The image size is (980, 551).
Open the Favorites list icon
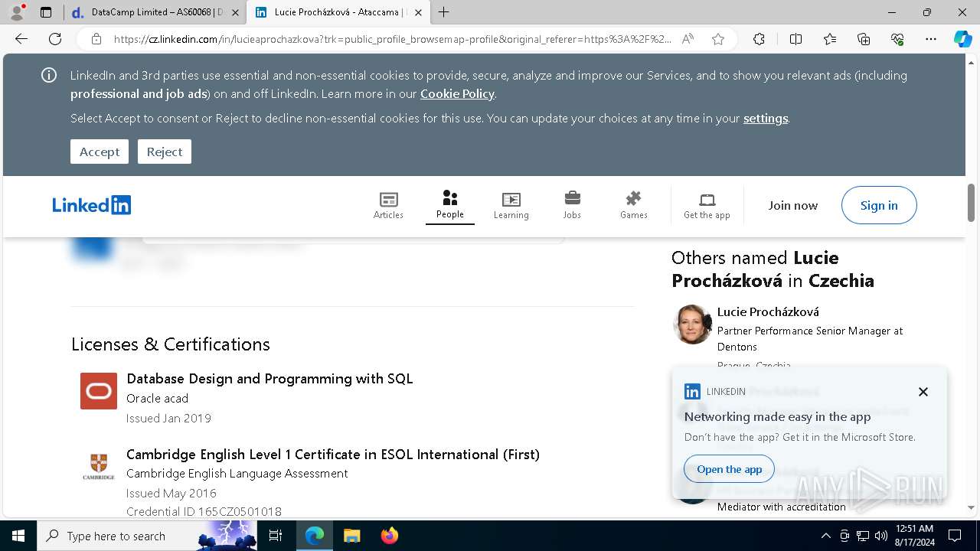(830, 39)
